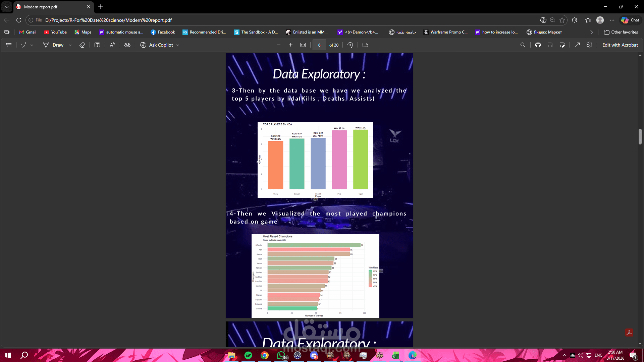Image resolution: width=644 pixels, height=362 pixels.
Task: Open the YouTube bookmark
Action: 55,32
